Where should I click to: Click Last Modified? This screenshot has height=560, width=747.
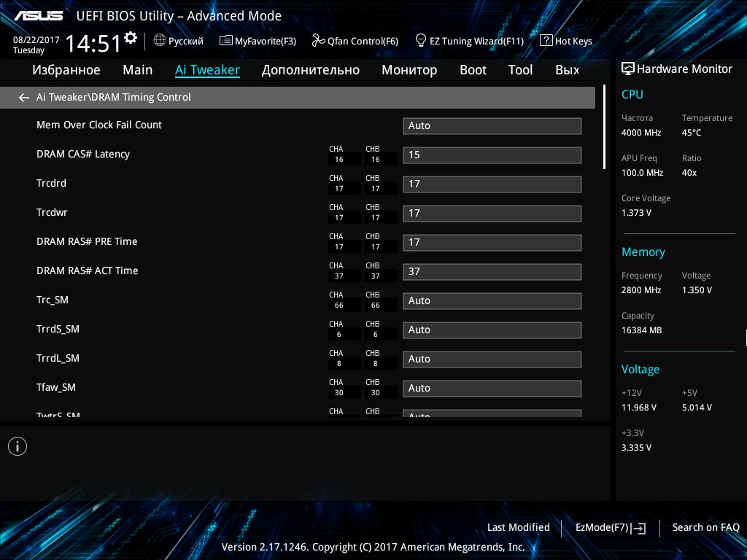519,528
